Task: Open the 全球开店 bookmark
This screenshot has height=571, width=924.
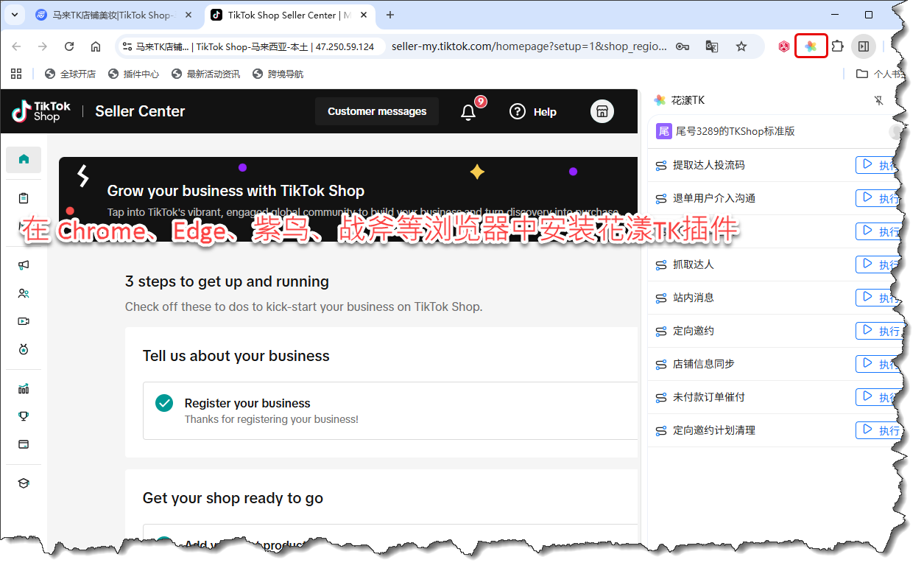Action: (x=71, y=74)
